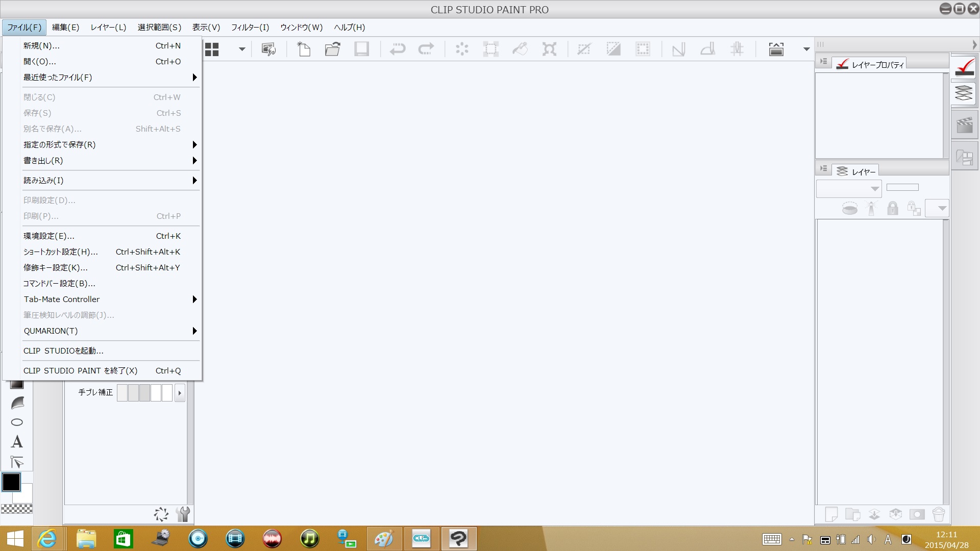980x551 pixels.
Task: Click the CLIP STUDIO launch toolbar icon
Action: click(x=268, y=49)
